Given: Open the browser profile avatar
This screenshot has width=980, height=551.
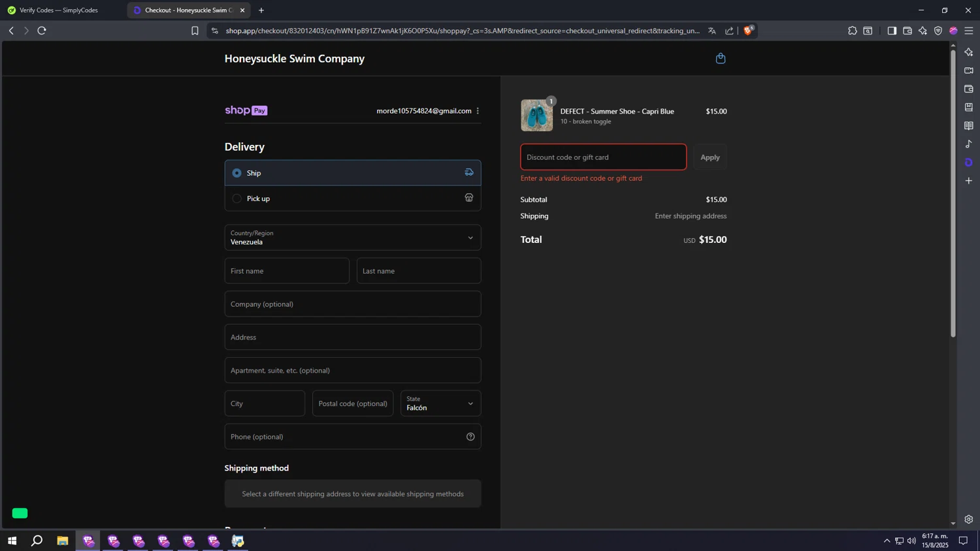Looking at the screenshot, I should tap(953, 31).
